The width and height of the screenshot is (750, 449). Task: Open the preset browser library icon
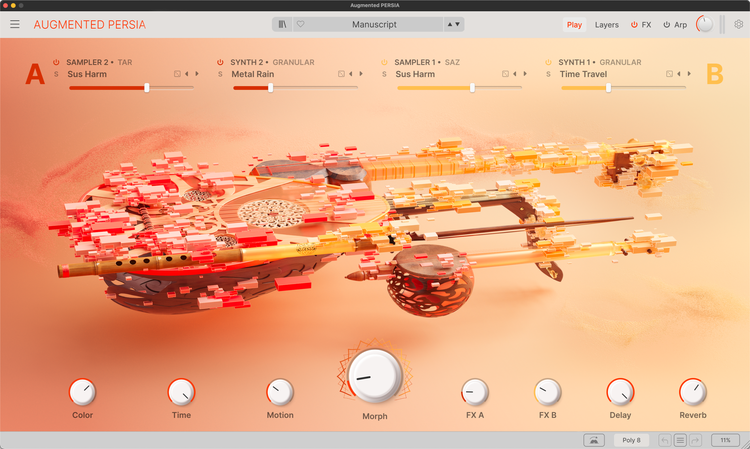click(283, 24)
